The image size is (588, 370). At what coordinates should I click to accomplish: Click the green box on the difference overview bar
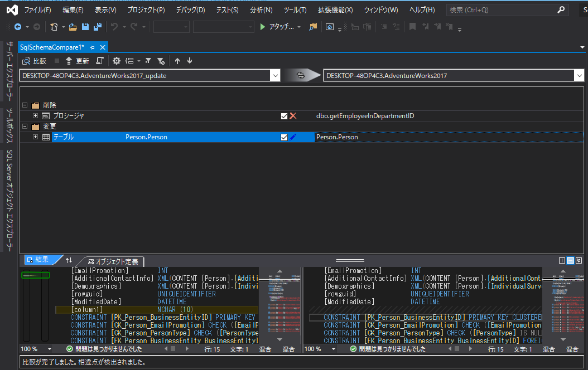click(36, 275)
